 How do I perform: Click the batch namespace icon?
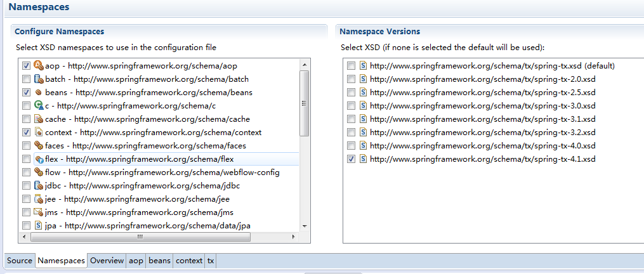pos(39,79)
